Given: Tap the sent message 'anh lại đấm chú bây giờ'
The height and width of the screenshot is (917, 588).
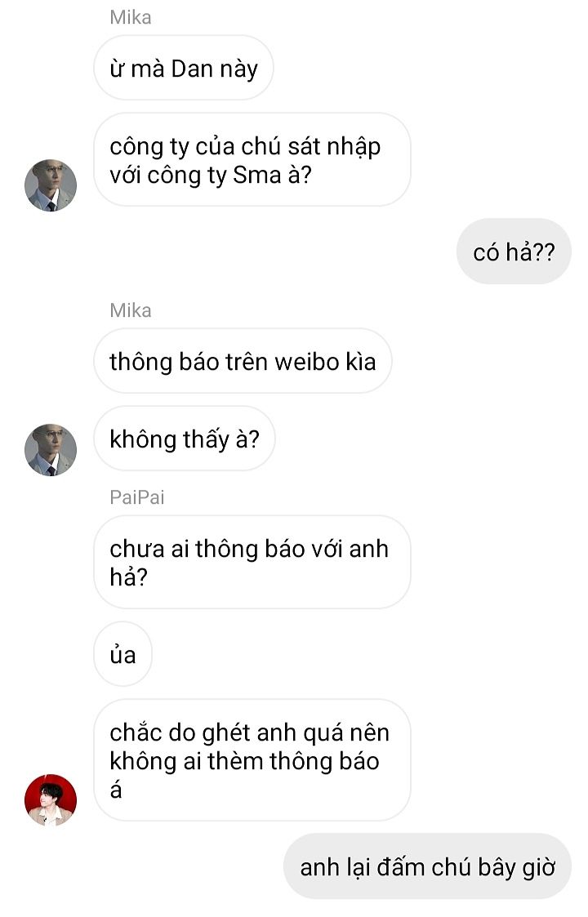Looking at the screenshot, I should click(427, 866).
